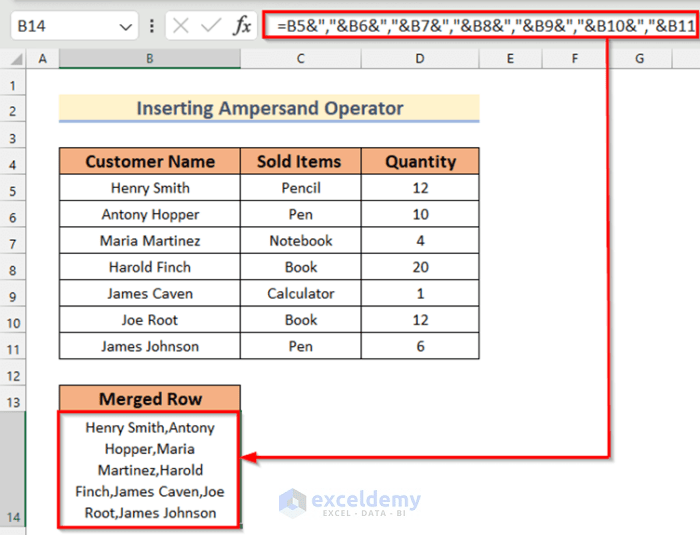Viewport: 700px width, 535px height.
Task: Click the Sold Items header cell
Action: click(300, 161)
